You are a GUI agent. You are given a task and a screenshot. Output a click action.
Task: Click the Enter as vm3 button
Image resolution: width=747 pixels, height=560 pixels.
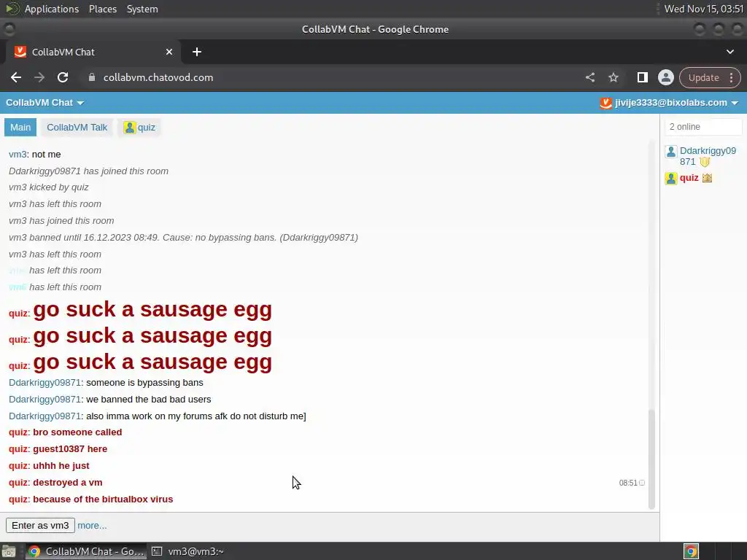click(x=40, y=525)
